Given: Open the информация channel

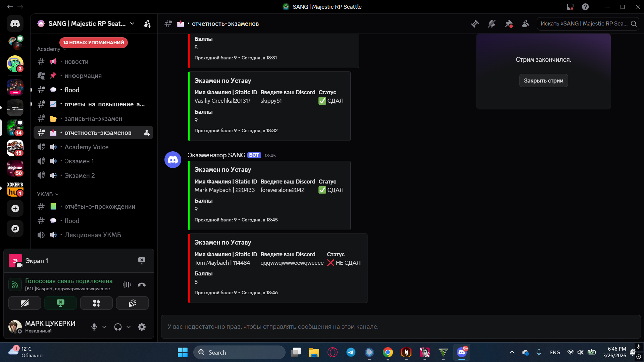Looking at the screenshot, I should [93, 76].
